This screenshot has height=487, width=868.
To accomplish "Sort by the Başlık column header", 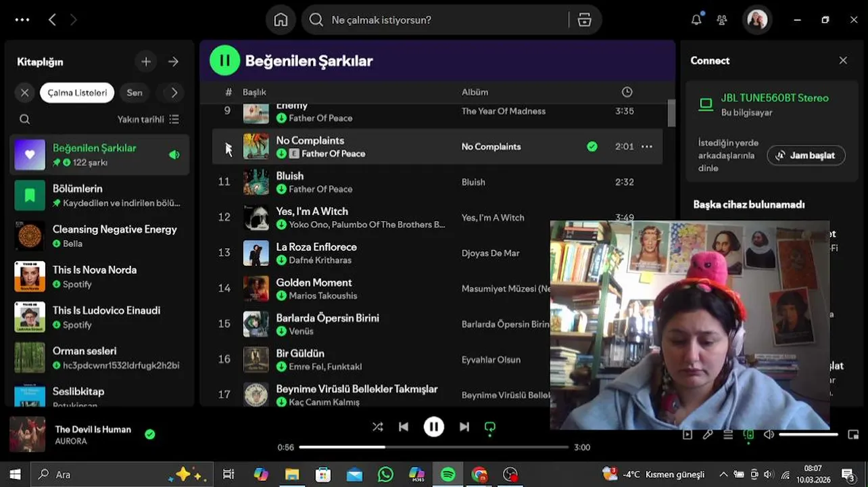I will point(254,92).
